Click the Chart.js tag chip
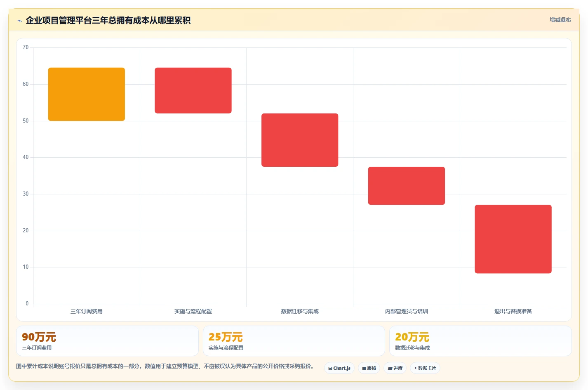 click(339, 368)
